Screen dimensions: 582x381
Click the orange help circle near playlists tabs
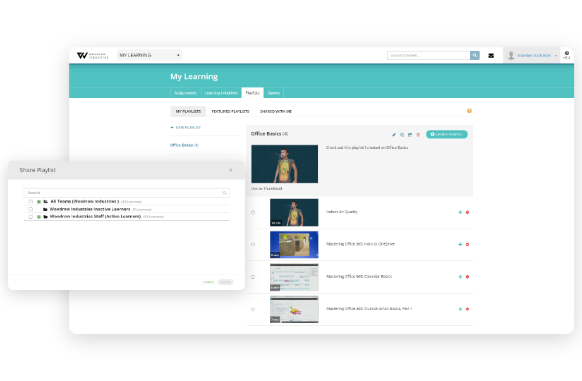point(469,111)
